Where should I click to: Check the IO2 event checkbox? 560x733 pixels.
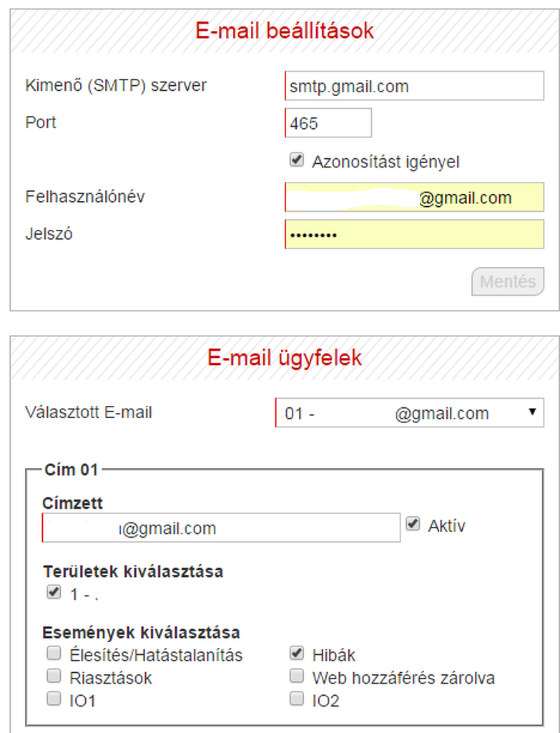(x=297, y=699)
